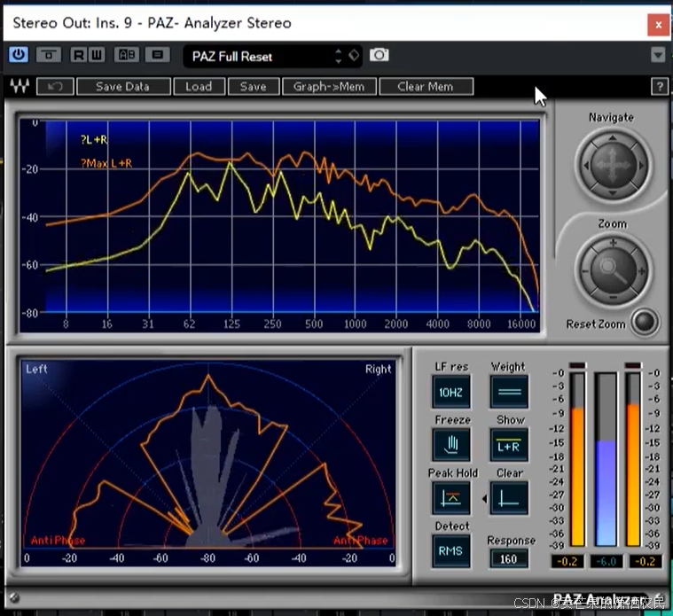The image size is (673, 616).
Task: Click the Write automation W button
Action: pos(97,55)
